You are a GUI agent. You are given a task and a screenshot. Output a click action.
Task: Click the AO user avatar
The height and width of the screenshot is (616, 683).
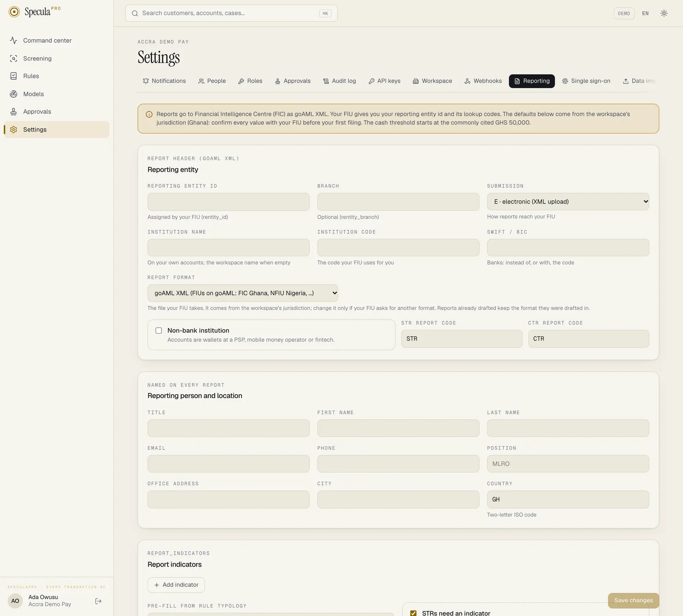click(x=15, y=601)
